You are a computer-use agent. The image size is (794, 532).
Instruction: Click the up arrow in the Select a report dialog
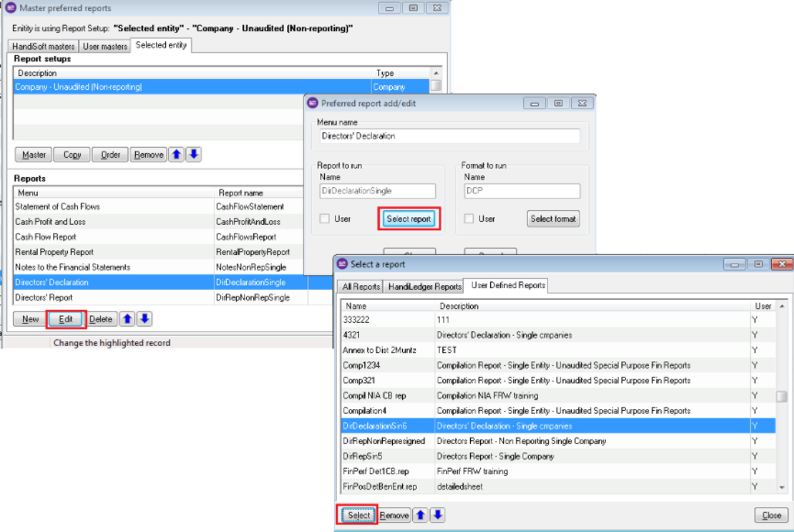coord(419,515)
